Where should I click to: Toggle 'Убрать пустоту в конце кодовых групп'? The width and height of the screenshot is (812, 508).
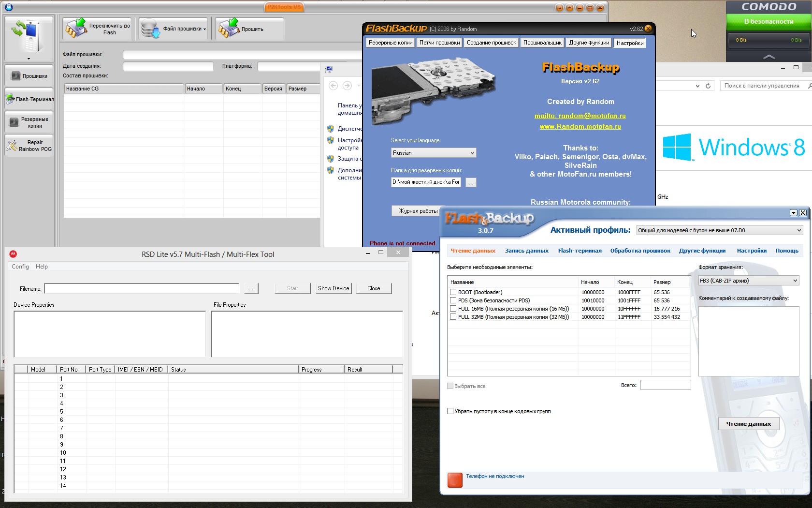coord(450,411)
